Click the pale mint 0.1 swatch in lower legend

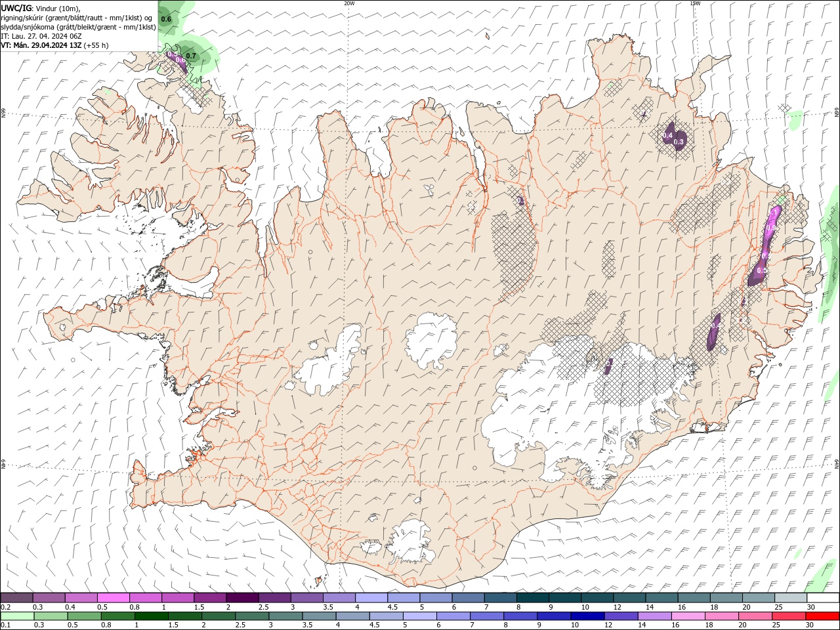tap(17, 616)
